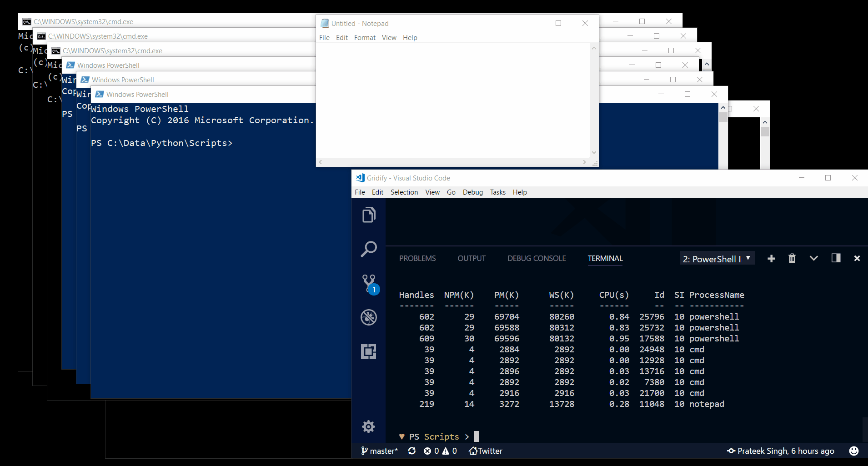868x466 pixels.
Task: Click the notepad process row in terminal output
Action: 562,404
